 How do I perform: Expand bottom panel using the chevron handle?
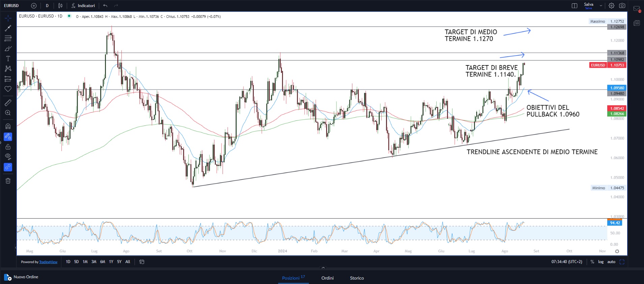click(x=323, y=268)
